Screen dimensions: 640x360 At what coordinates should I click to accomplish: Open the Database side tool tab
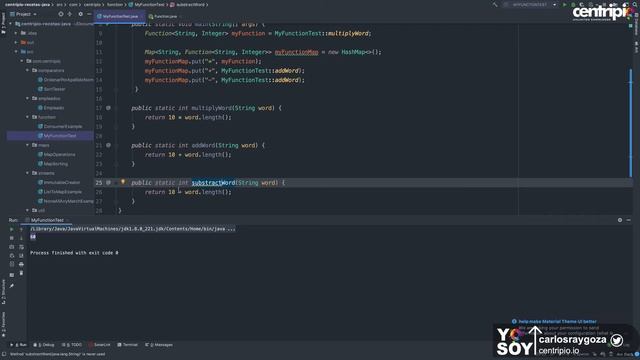(x=636, y=24)
